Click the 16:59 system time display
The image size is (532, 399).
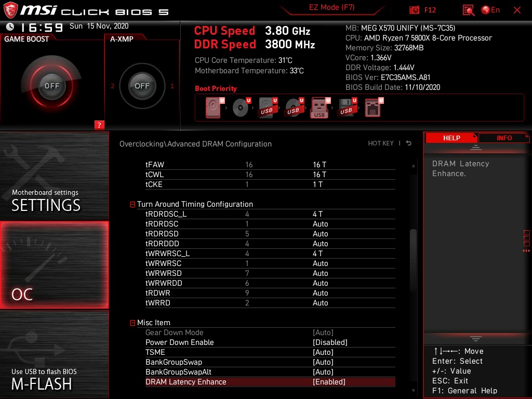42,27
